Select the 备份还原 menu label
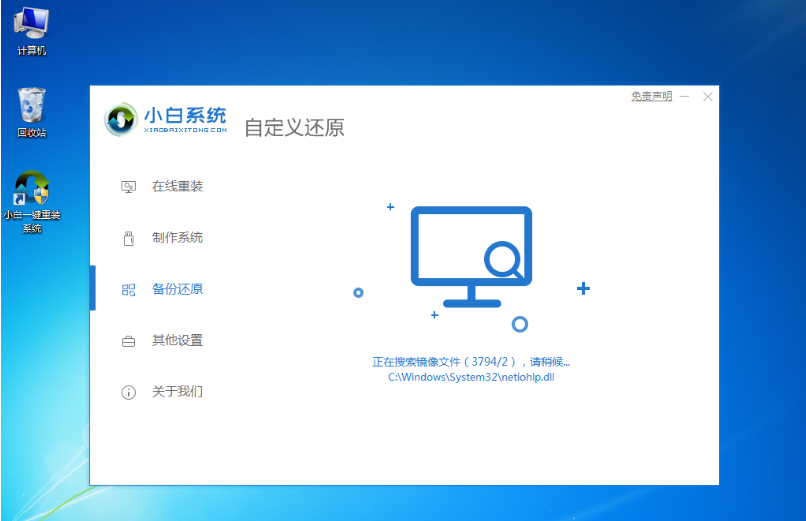 177,290
